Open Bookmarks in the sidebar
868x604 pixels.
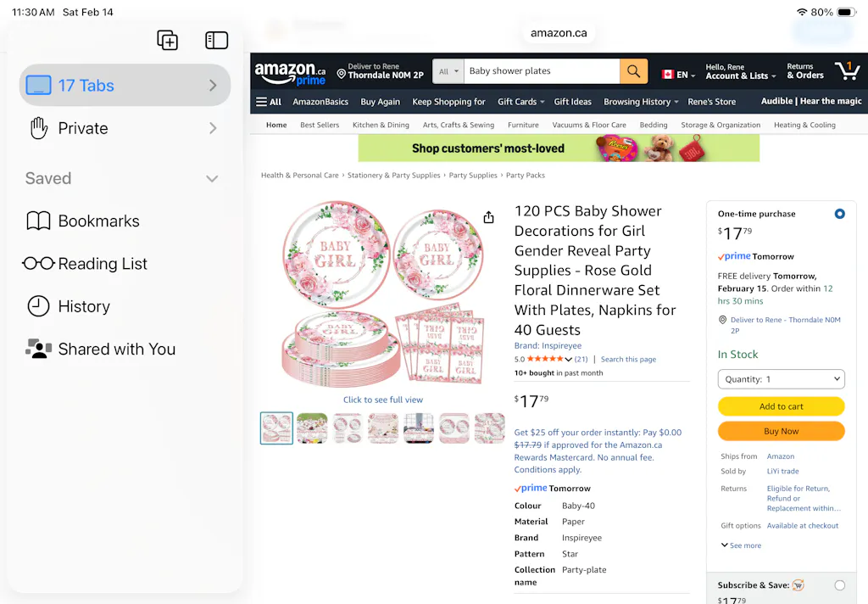[98, 221]
